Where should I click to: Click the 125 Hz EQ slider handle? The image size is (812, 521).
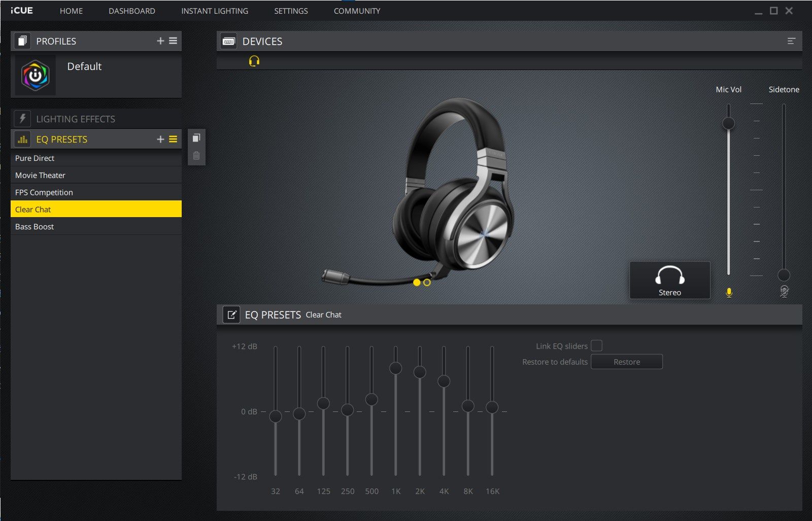pos(323,403)
